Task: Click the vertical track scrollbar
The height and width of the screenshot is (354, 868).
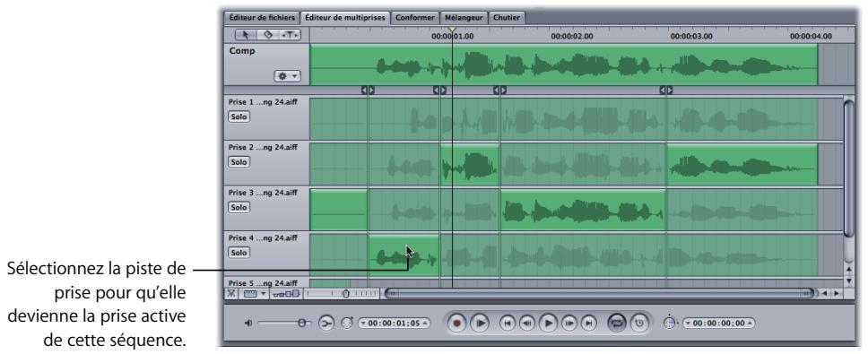Action: (x=849, y=168)
